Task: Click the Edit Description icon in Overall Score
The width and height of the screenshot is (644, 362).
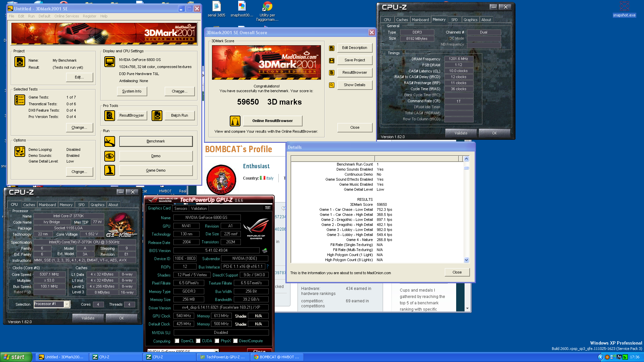Action: click(332, 48)
